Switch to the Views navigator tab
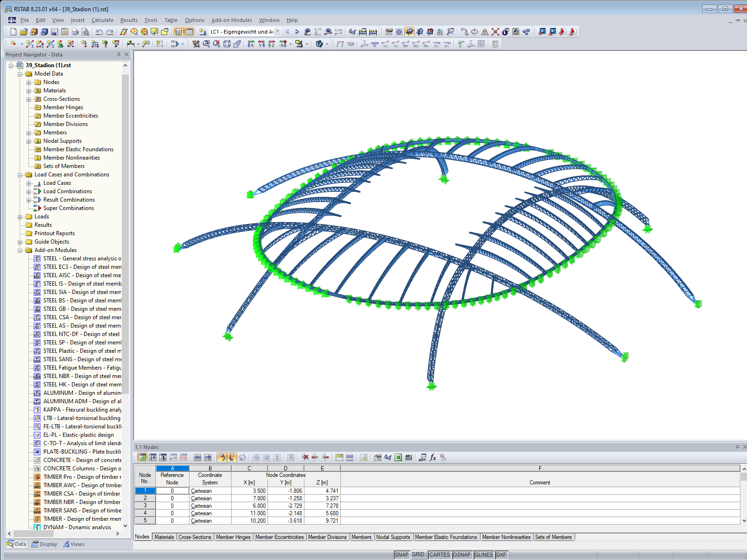The image size is (747, 560). pos(74,544)
